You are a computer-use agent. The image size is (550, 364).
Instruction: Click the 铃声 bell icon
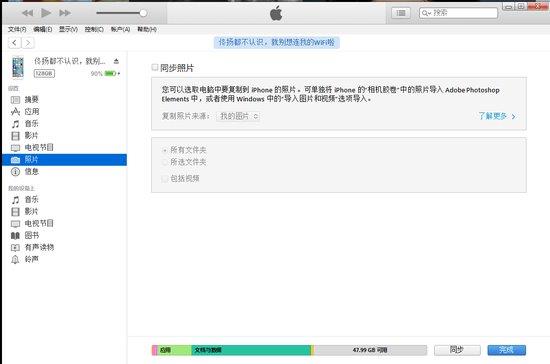15,259
